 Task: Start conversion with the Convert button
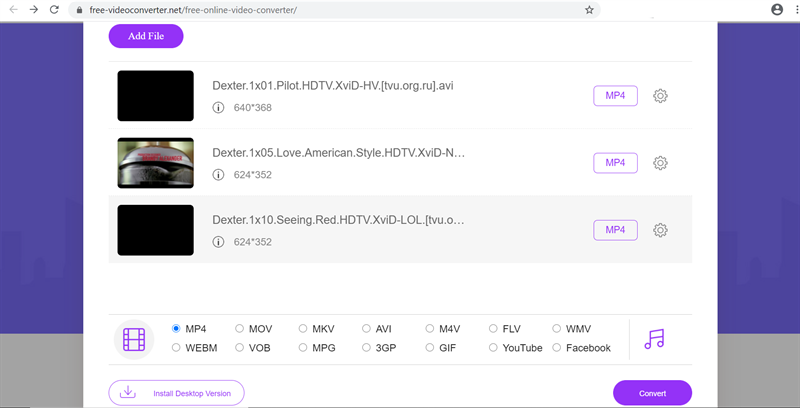tap(653, 393)
